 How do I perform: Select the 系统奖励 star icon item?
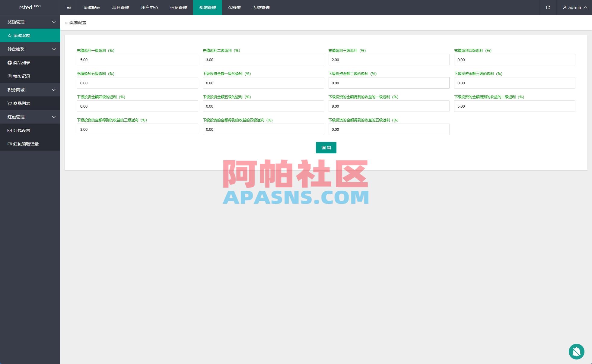(x=9, y=35)
